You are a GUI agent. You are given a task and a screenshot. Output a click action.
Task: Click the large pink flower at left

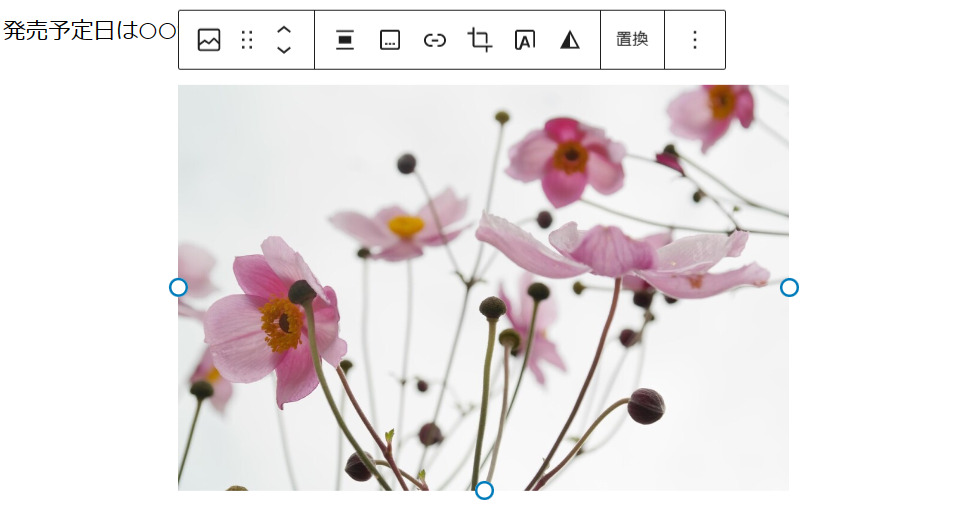[x=272, y=320]
